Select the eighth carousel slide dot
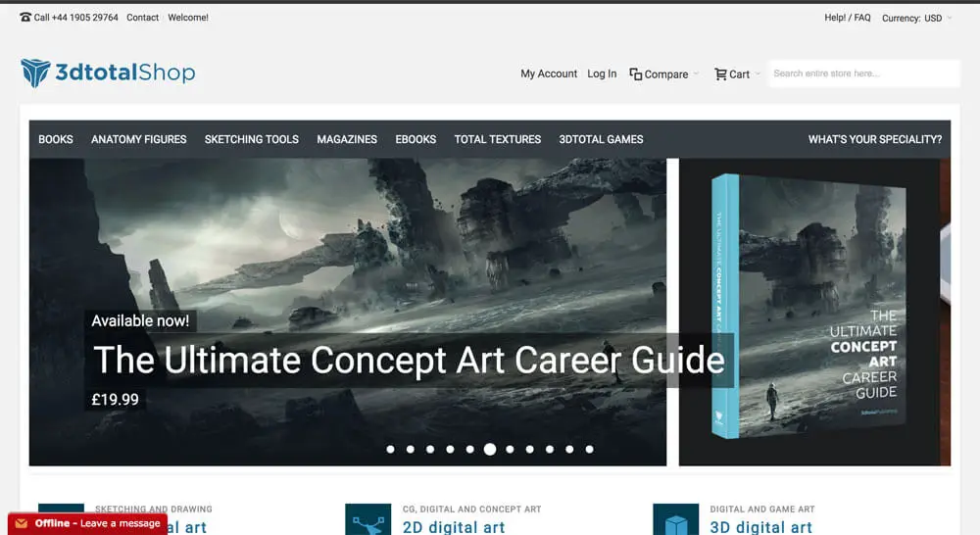Image resolution: width=980 pixels, height=535 pixels. pyautogui.click(x=530, y=450)
